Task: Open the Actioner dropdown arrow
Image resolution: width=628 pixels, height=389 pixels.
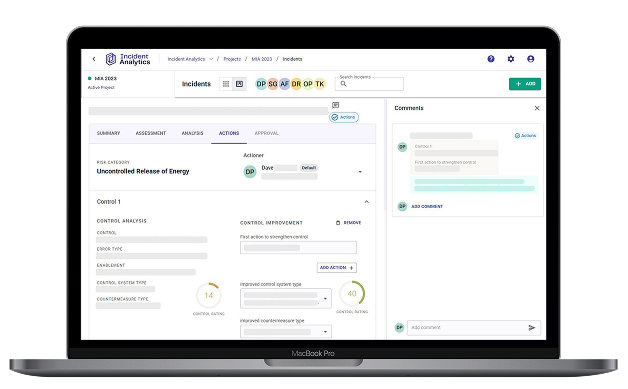Action: pos(360,172)
